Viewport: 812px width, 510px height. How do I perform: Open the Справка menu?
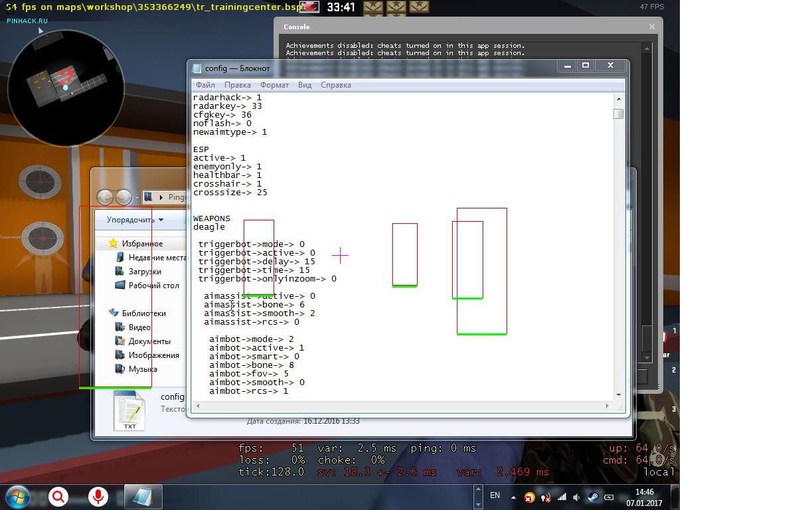[x=336, y=85]
